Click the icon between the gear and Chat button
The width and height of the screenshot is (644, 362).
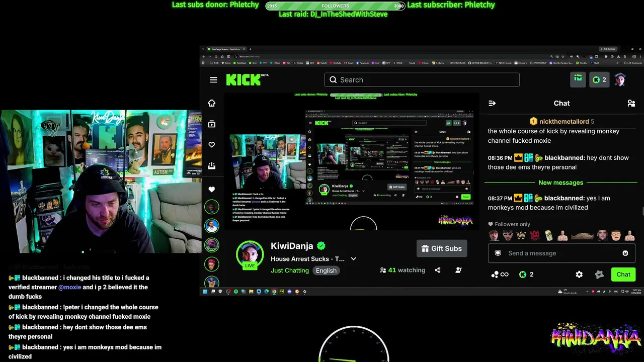pyautogui.click(x=599, y=275)
